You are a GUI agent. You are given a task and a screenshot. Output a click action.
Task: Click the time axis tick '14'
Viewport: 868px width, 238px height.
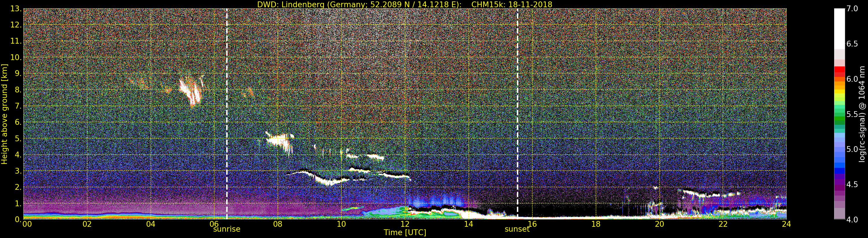(468, 224)
